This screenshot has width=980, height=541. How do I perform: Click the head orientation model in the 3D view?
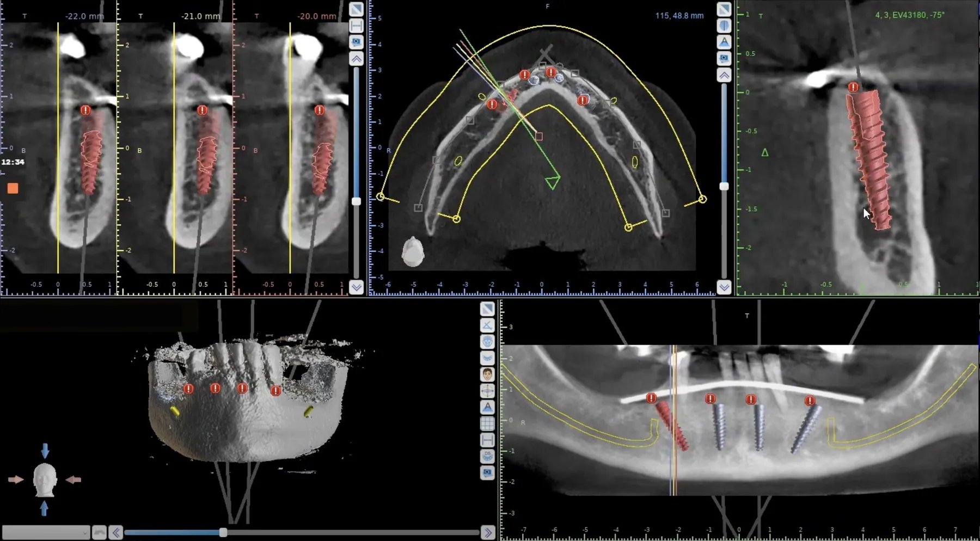pos(45,480)
